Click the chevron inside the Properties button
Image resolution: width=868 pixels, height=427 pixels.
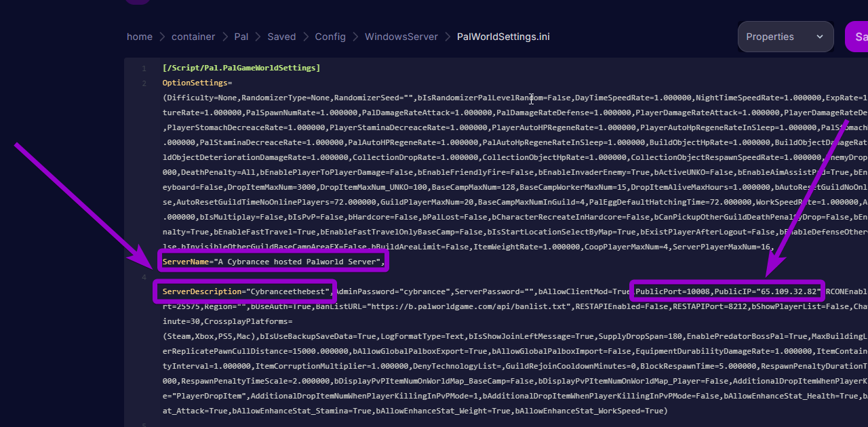819,37
